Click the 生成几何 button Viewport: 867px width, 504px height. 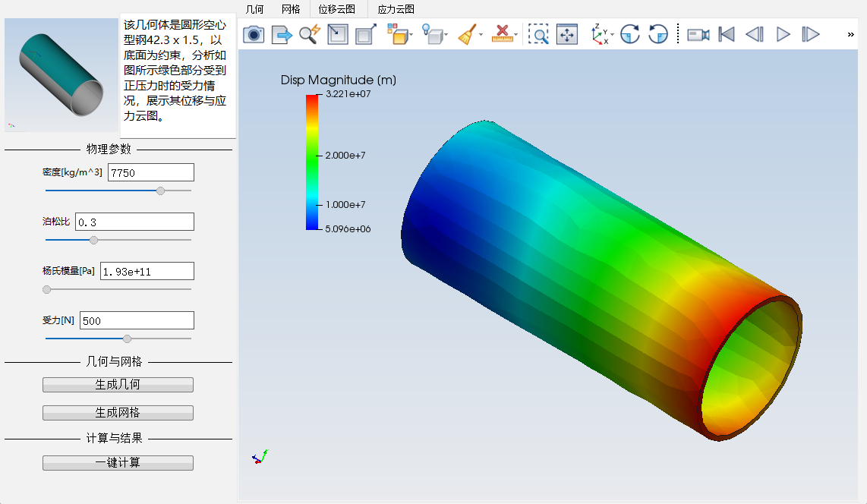pyautogui.click(x=118, y=385)
